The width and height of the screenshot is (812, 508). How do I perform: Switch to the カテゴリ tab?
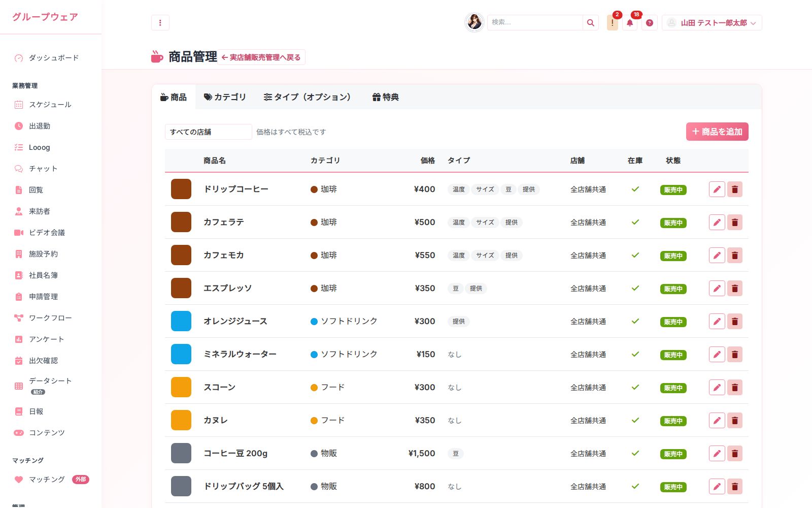(x=225, y=97)
